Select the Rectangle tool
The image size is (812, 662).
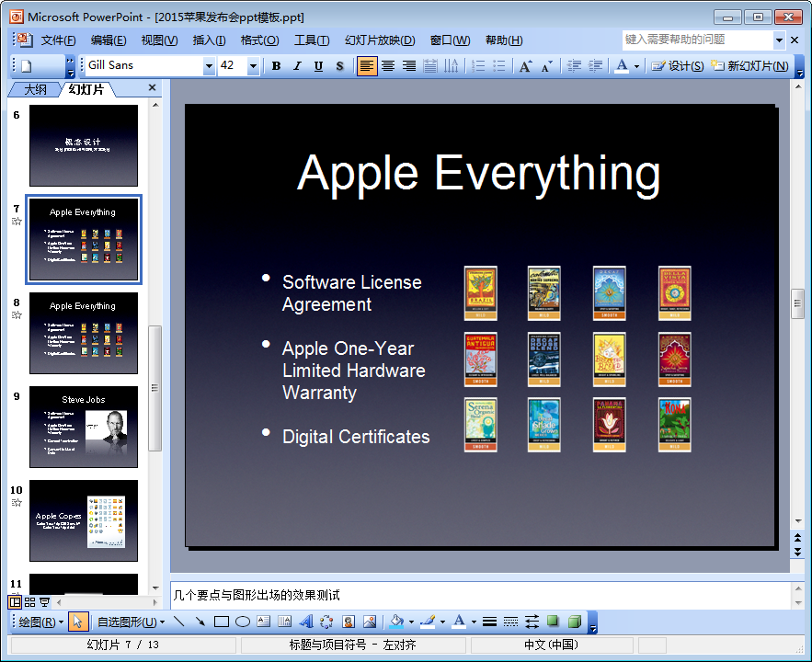click(221, 622)
